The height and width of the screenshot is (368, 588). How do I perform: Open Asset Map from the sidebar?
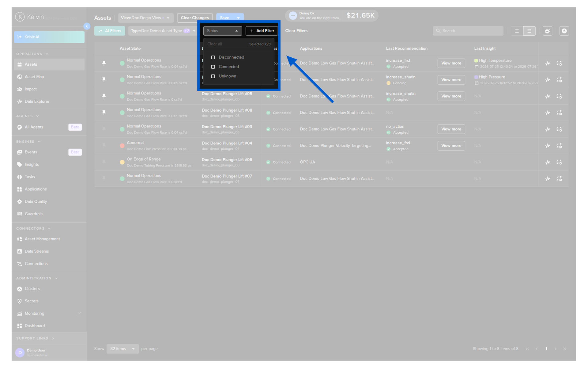(x=34, y=77)
